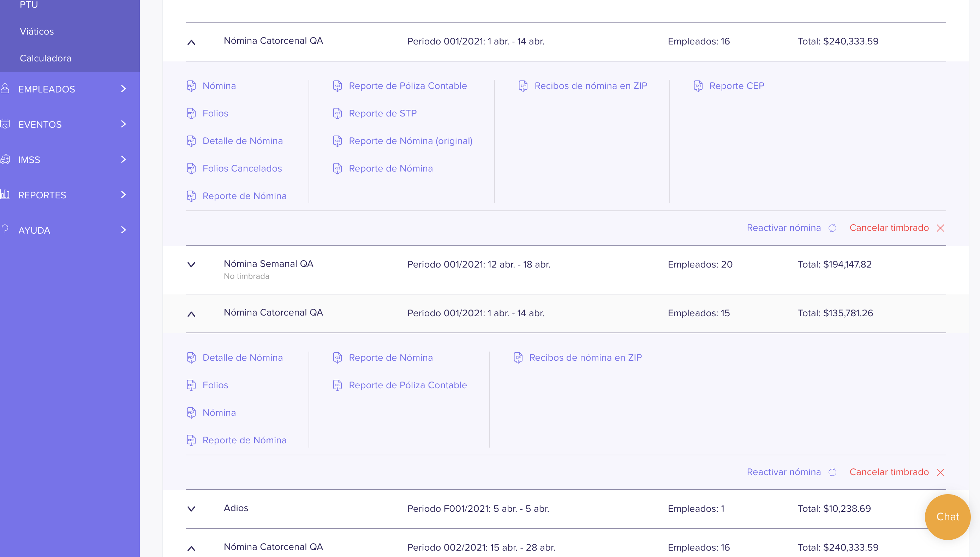Download Reporte de Nómina PDF link, 15-employee payroll

[x=244, y=440]
